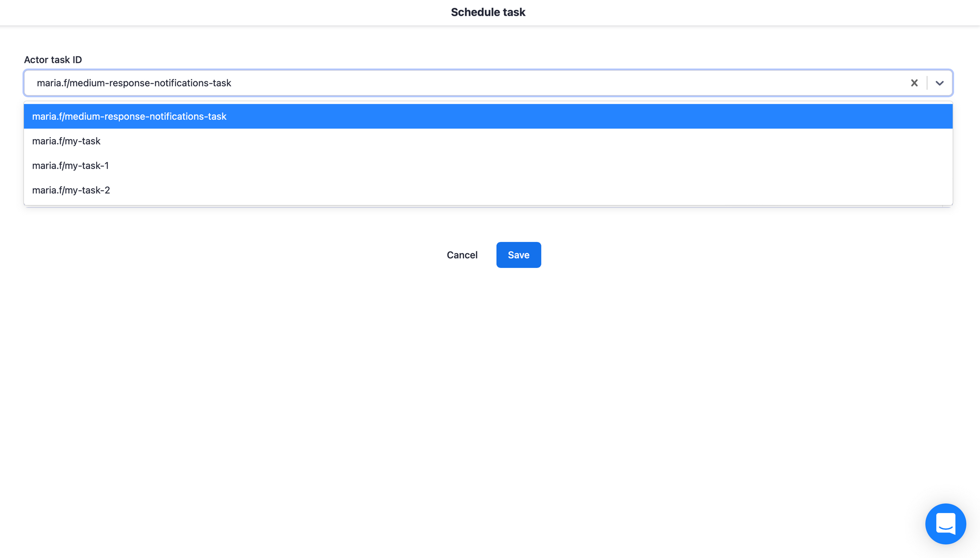The image size is (980, 558).
Task: Dismiss the dialog with Cancel
Action: pos(462,255)
